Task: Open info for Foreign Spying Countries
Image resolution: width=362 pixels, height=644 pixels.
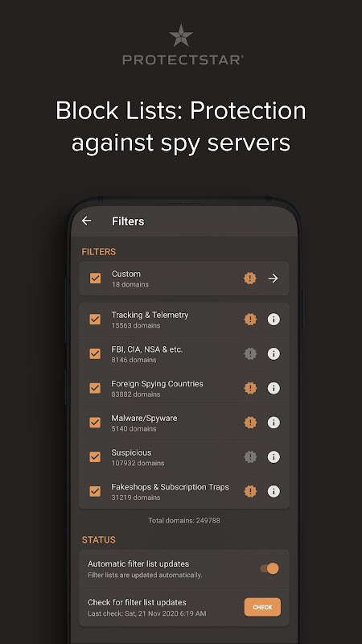Action: tap(274, 388)
